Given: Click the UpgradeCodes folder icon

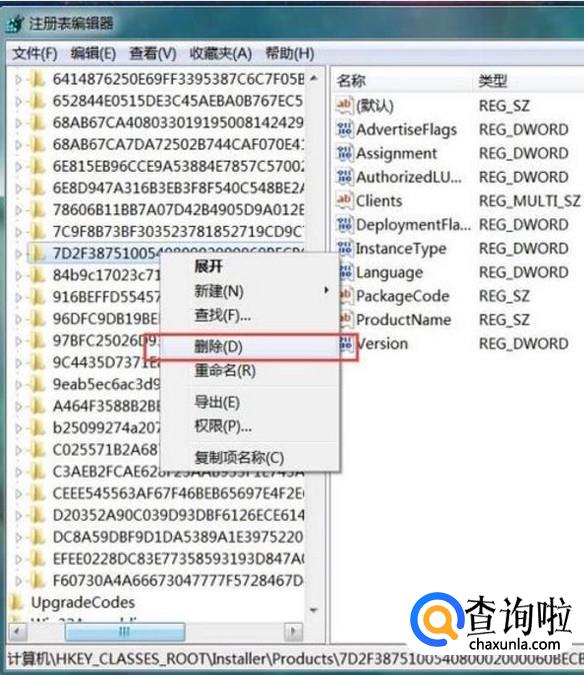Looking at the screenshot, I should [16, 602].
